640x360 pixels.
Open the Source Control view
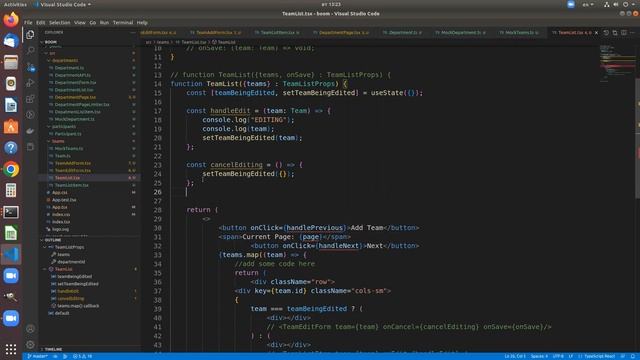[30, 67]
